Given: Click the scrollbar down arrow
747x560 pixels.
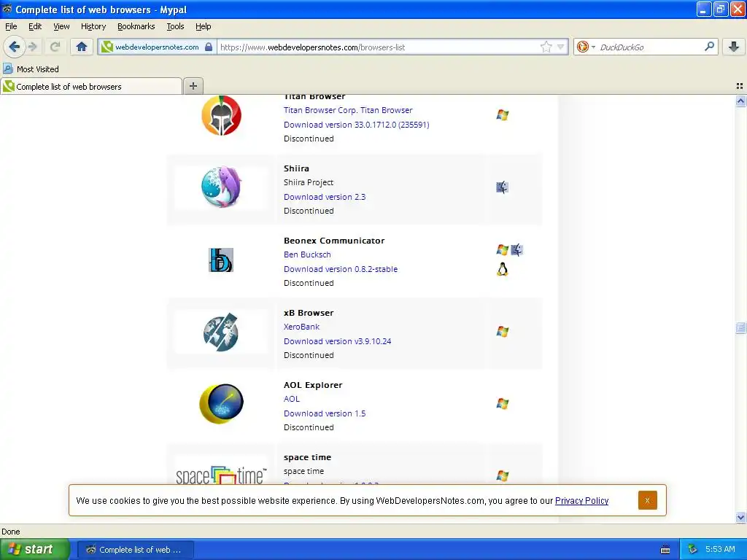Looking at the screenshot, I should tap(740, 517).
